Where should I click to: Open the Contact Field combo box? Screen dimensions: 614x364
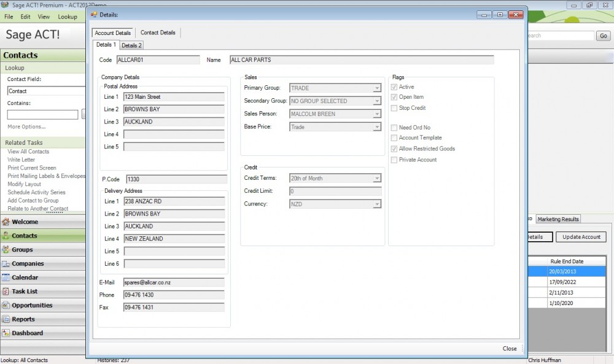(x=46, y=91)
